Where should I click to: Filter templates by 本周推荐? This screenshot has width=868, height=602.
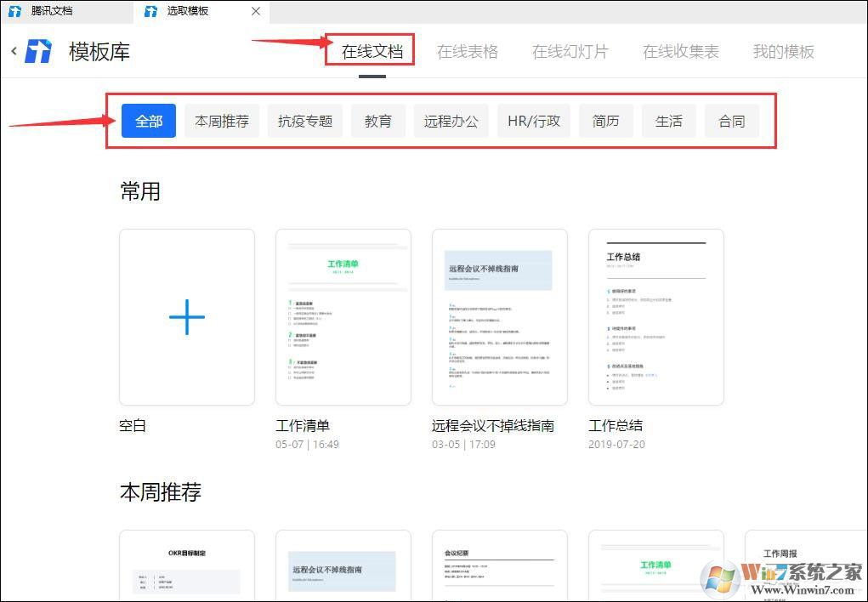coord(221,121)
